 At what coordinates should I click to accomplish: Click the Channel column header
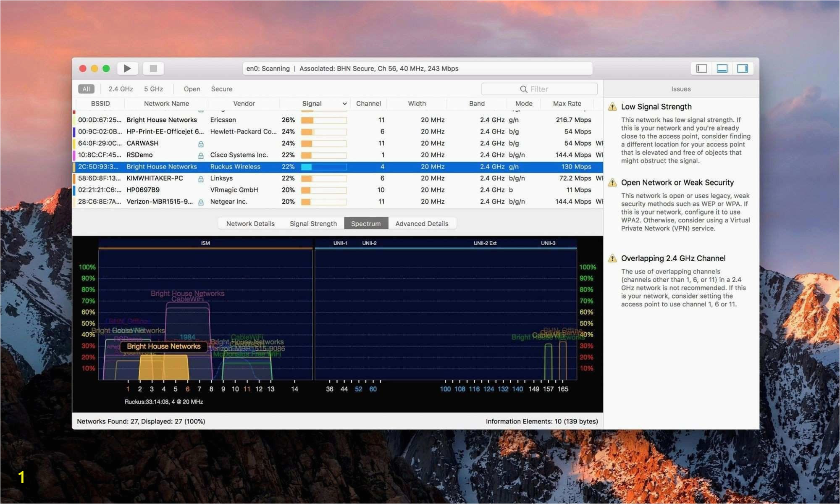point(368,103)
